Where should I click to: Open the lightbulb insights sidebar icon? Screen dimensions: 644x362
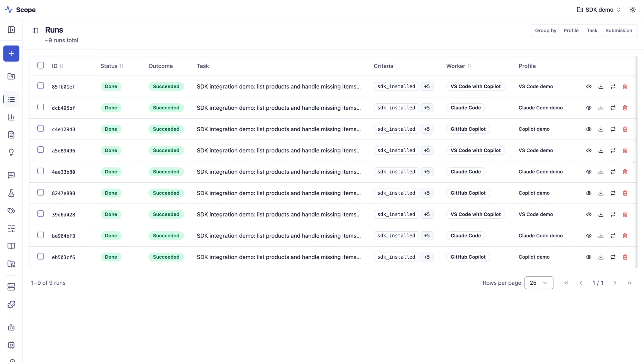[11, 152]
